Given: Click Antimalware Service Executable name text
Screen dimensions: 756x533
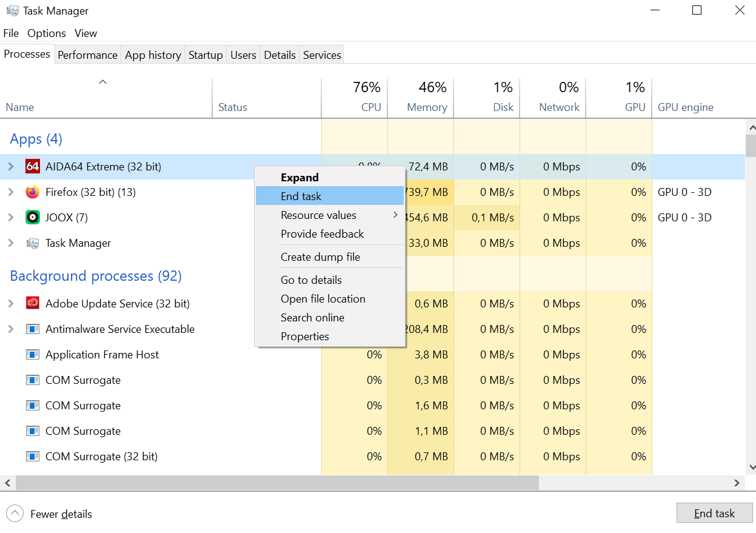Looking at the screenshot, I should [x=120, y=329].
